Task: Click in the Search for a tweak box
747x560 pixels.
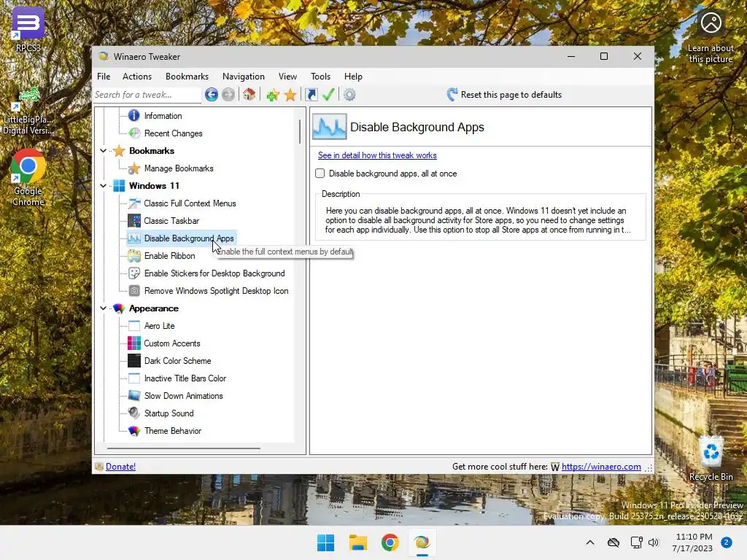Action: (147, 95)
